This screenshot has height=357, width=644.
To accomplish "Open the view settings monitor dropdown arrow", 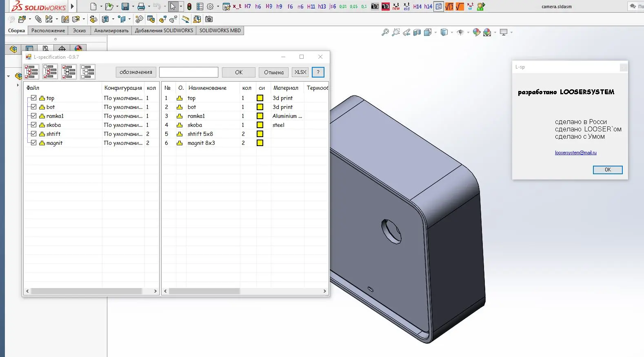I will (x=511, y=32).
